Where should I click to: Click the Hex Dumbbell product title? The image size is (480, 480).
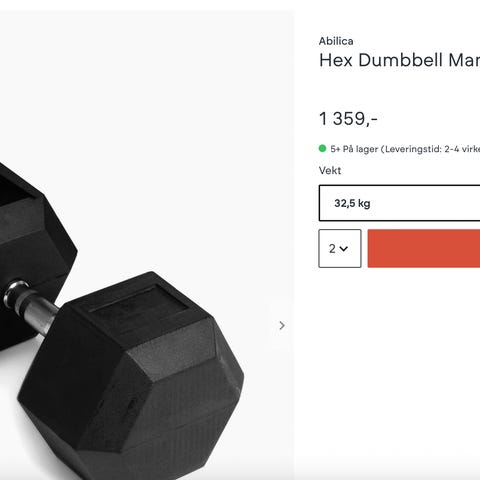399,60
